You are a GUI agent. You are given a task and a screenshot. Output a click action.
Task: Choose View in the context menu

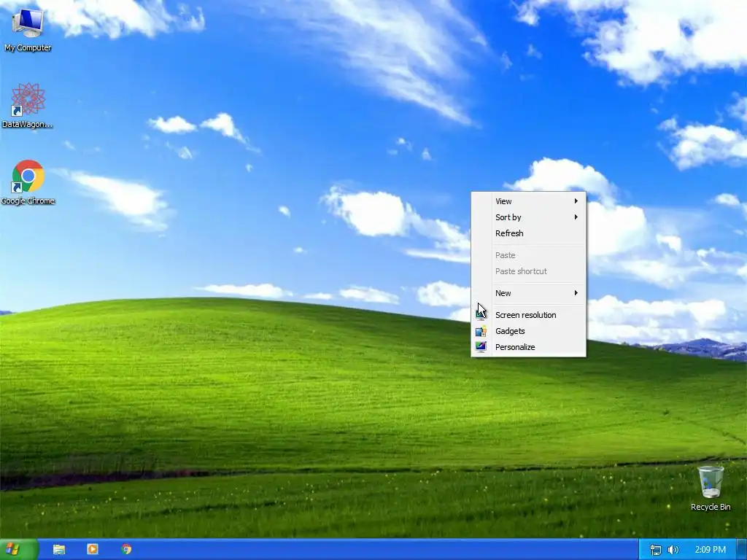[x=528, y=201]
